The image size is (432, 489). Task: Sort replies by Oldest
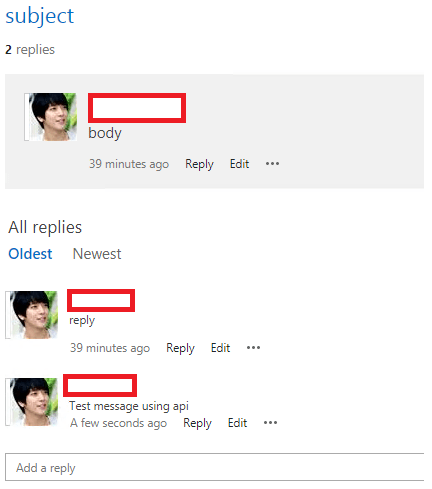tap(30, 254)
